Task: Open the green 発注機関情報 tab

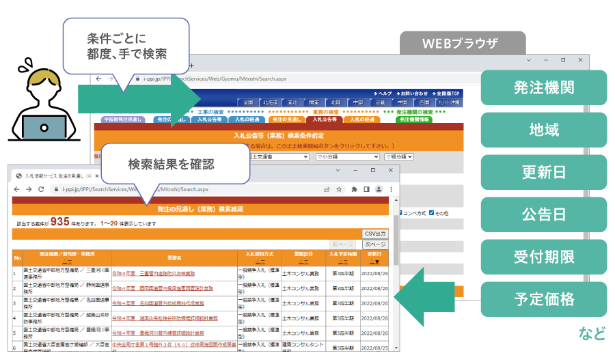Action: [x=414, y=120]
